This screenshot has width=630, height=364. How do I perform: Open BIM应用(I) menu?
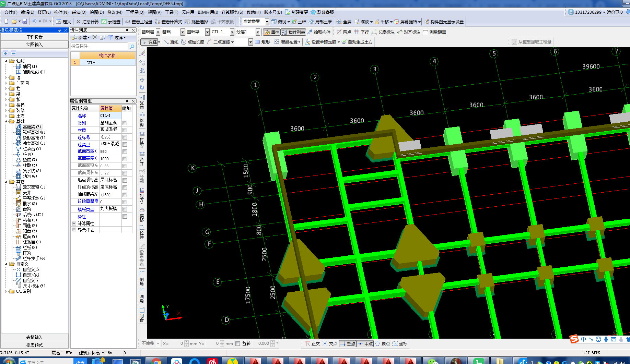coord(208,12)
